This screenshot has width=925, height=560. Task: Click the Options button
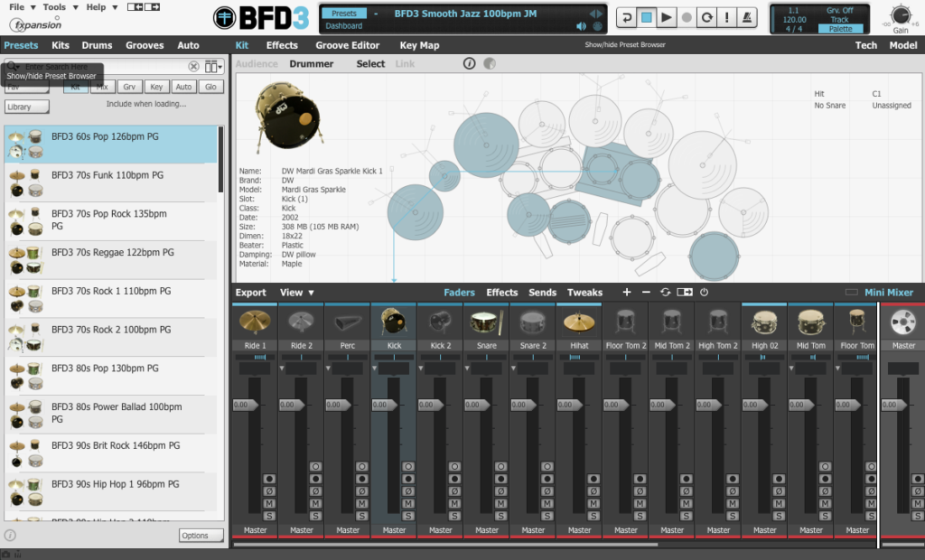pos(201,536)
